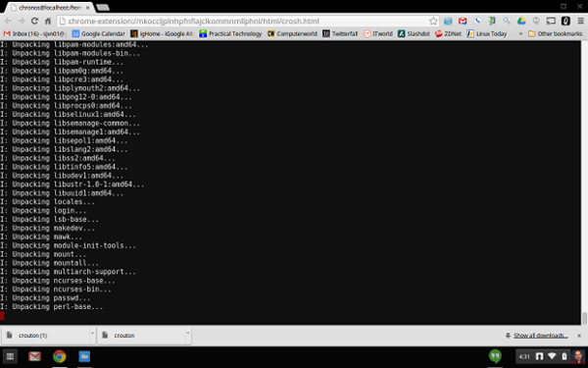Click the Unpacking libpam-modules:amd64 line
The image size is (588, 368).
pos(74,45)
